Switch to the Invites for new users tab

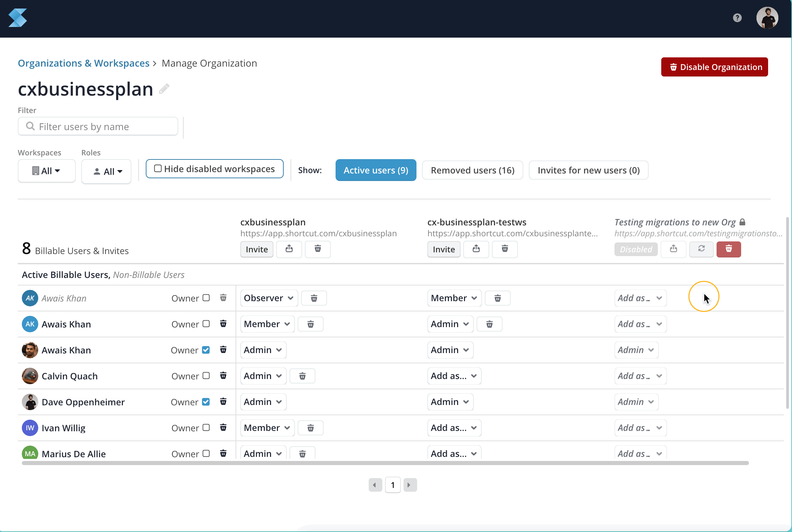pyautogui.click(x=588, y=170)
